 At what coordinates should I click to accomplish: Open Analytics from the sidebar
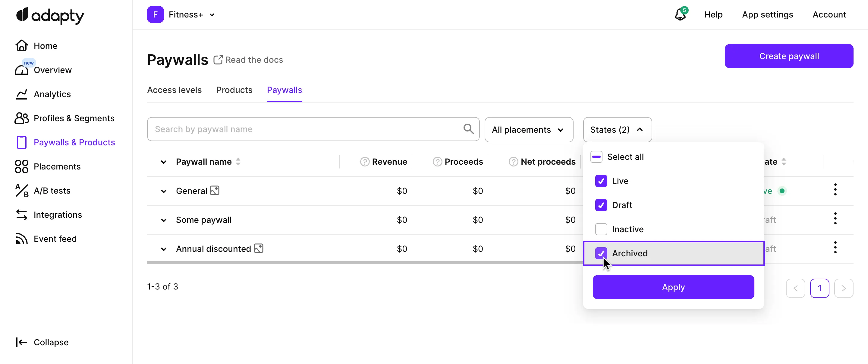[52, 94]
